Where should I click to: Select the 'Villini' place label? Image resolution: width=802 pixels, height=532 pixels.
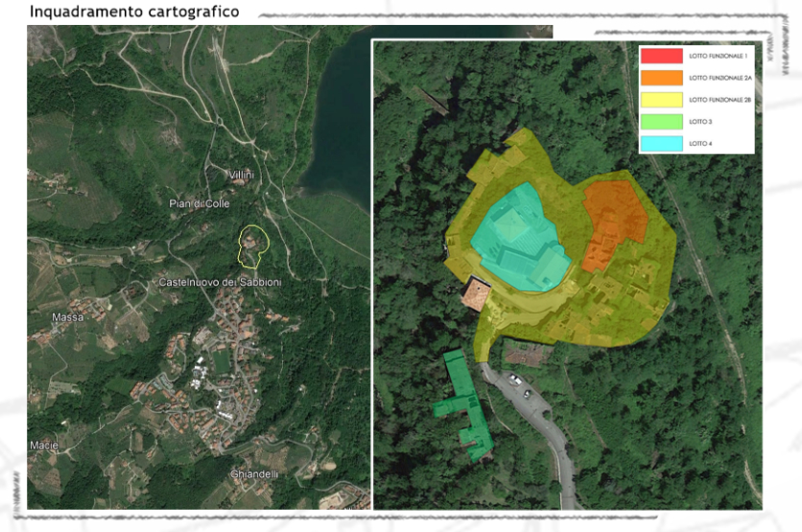click(x=241, y=174)
